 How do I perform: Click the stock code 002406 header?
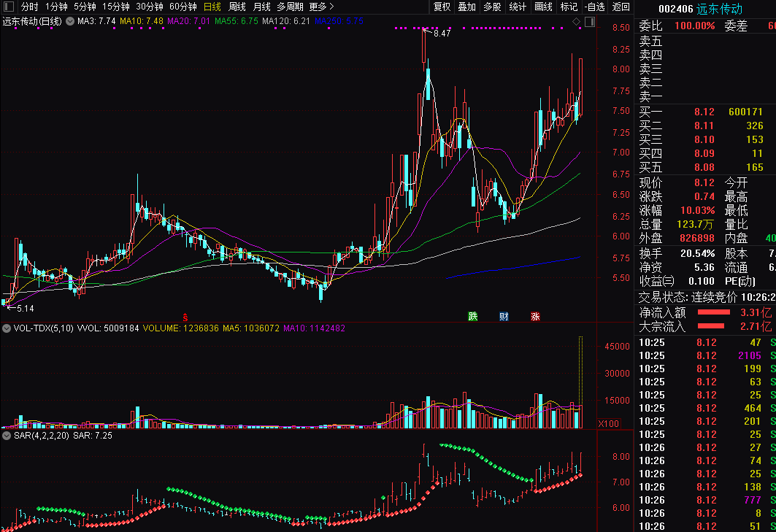pos(675,9)
